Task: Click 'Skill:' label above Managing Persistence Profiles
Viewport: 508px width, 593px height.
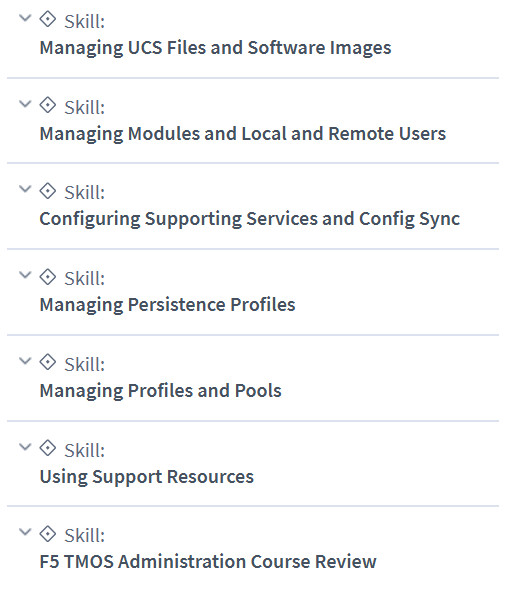Action: (x=84, y=279)
